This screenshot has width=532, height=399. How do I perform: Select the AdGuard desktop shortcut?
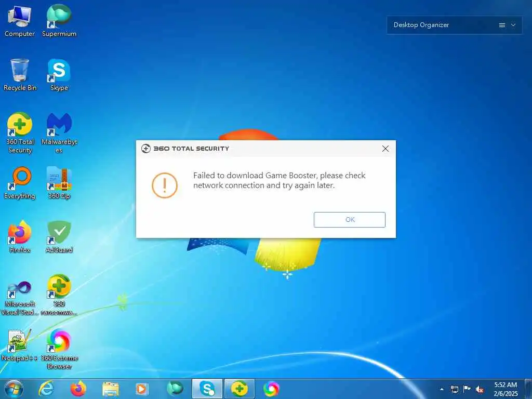tap(59, 237)
